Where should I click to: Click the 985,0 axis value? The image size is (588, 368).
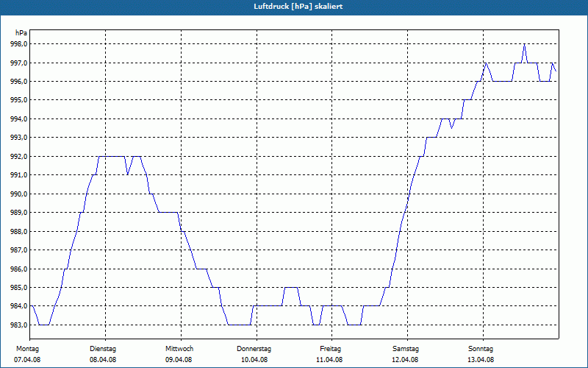[18, 288]
